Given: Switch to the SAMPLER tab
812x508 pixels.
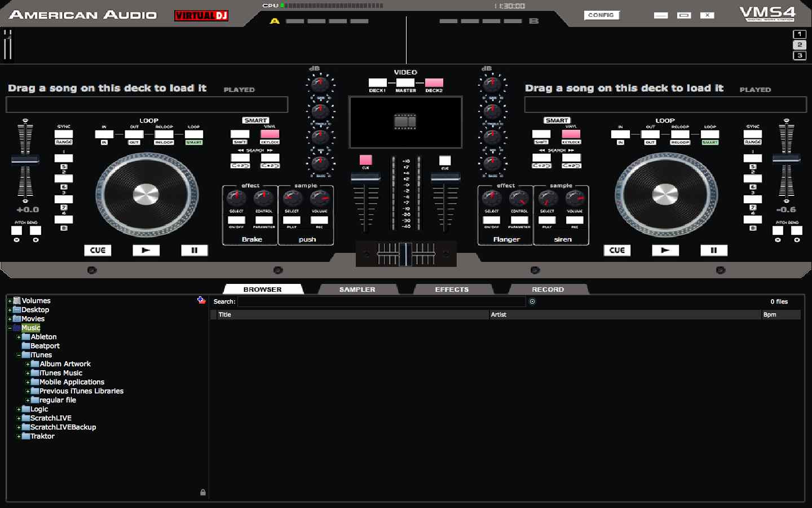Looking at the screenshot, I should tap(357, 289).
